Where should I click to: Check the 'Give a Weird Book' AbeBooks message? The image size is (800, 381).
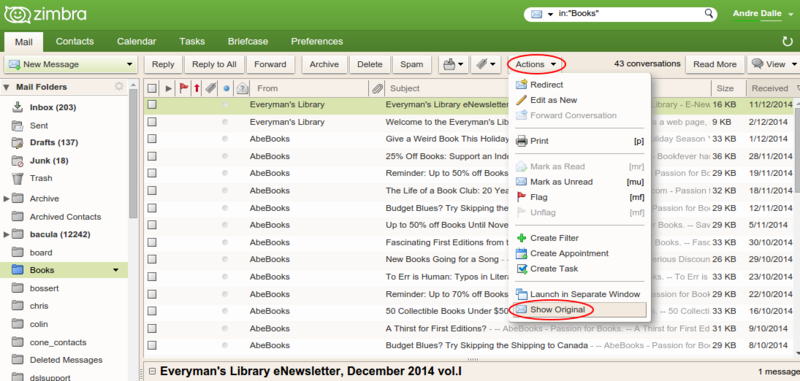coord(152,139)
